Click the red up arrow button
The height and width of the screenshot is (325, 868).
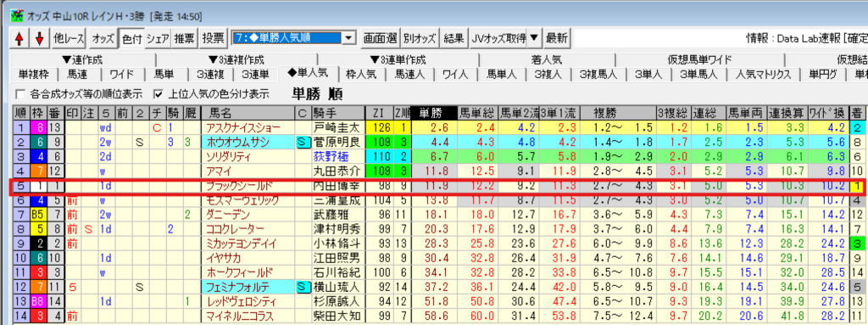pyautogui.click(x=19, y=38)
